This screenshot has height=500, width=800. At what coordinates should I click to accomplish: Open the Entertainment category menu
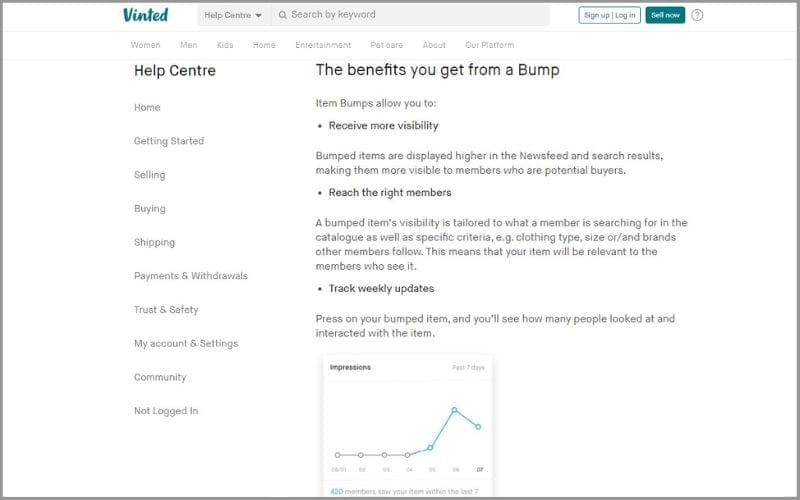point(323,45)
